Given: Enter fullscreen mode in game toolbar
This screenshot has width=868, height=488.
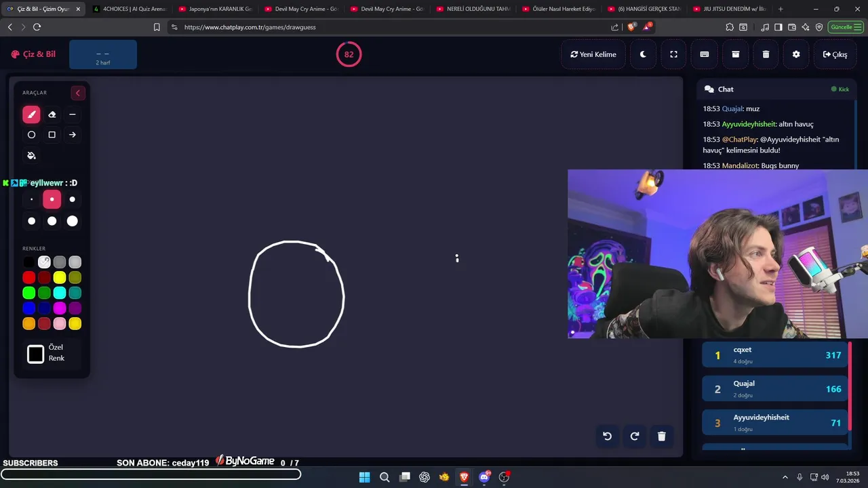Looking at the screenshot, I should pyautogui.click(x=673, y=54).
